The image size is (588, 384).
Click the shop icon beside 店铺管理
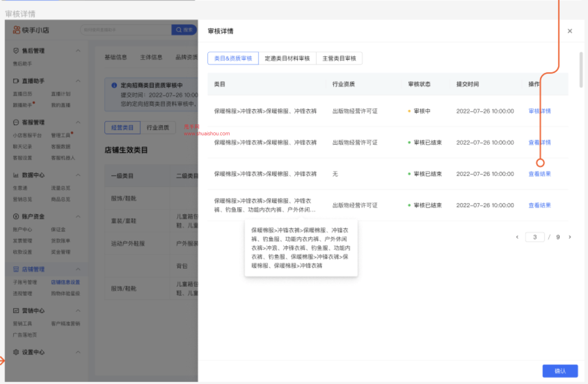[16, 269]
